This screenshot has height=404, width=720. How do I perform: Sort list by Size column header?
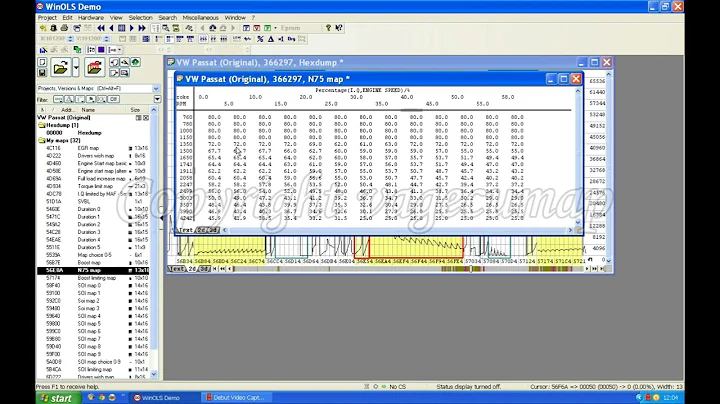(137, 110)
